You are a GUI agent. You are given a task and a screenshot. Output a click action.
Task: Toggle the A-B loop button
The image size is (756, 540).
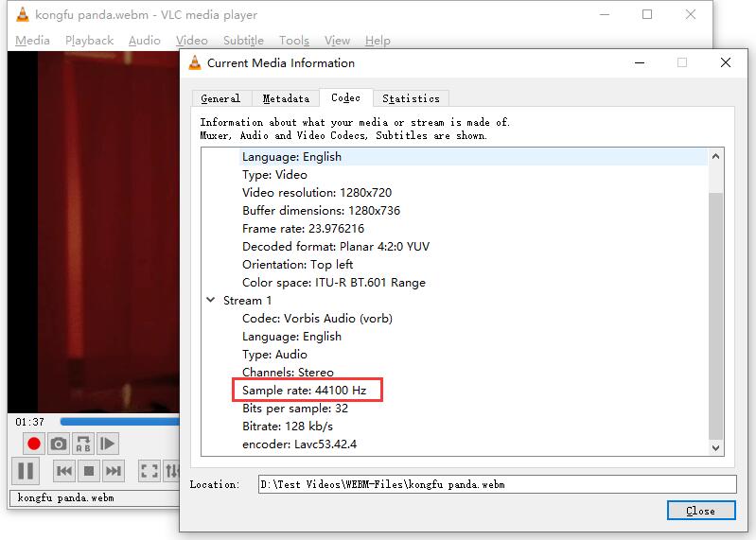click(83, 444)
